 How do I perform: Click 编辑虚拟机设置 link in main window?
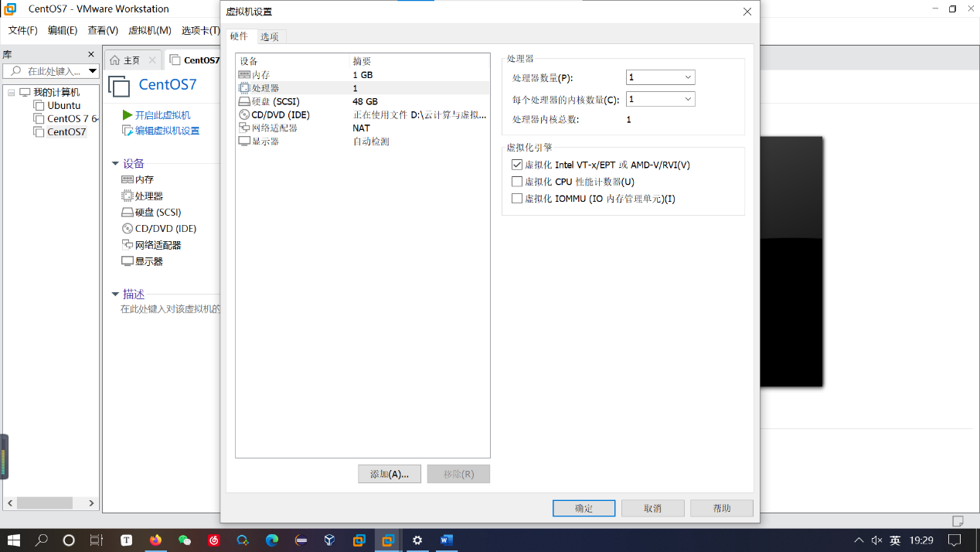[161, 131]
